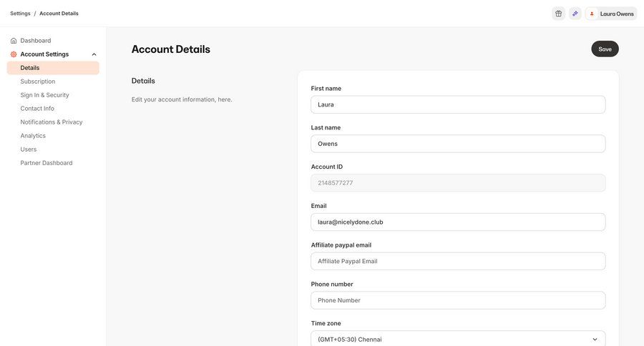This screenshot has width=644, height=346.
Task: Select Details in sidebar
Action: click(53, 68)
